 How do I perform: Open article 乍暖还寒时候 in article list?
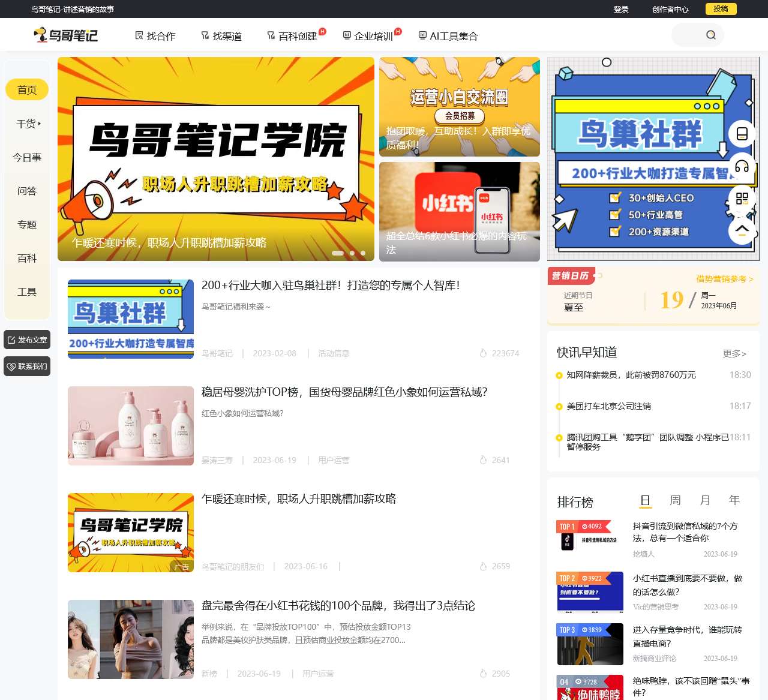pyautogui.click(x=299, y=499)
